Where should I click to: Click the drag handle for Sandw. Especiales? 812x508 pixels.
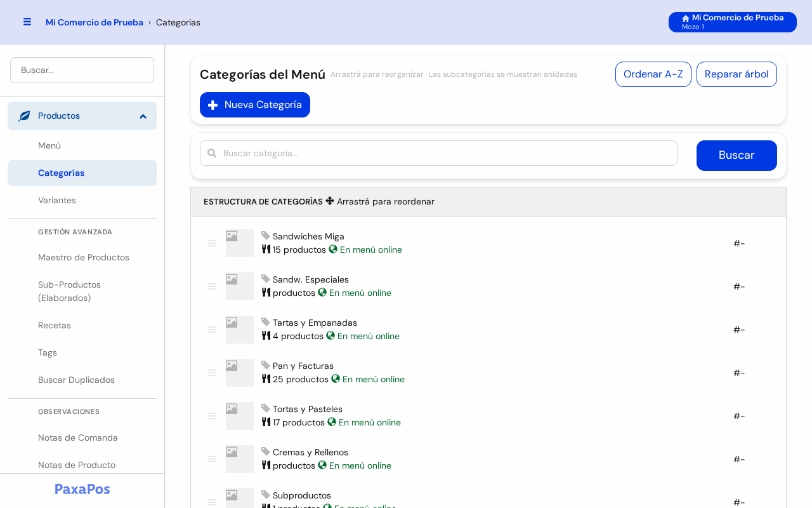pos(212,286)
